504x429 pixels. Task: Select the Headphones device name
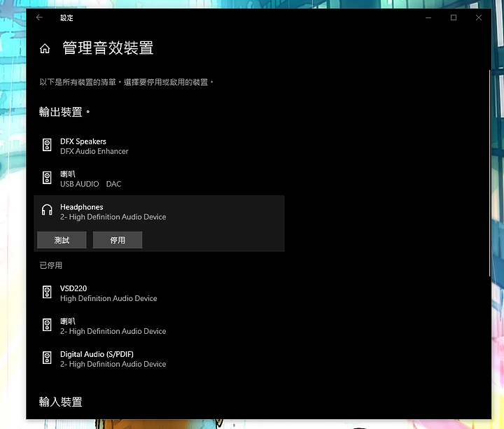(82, 207)
